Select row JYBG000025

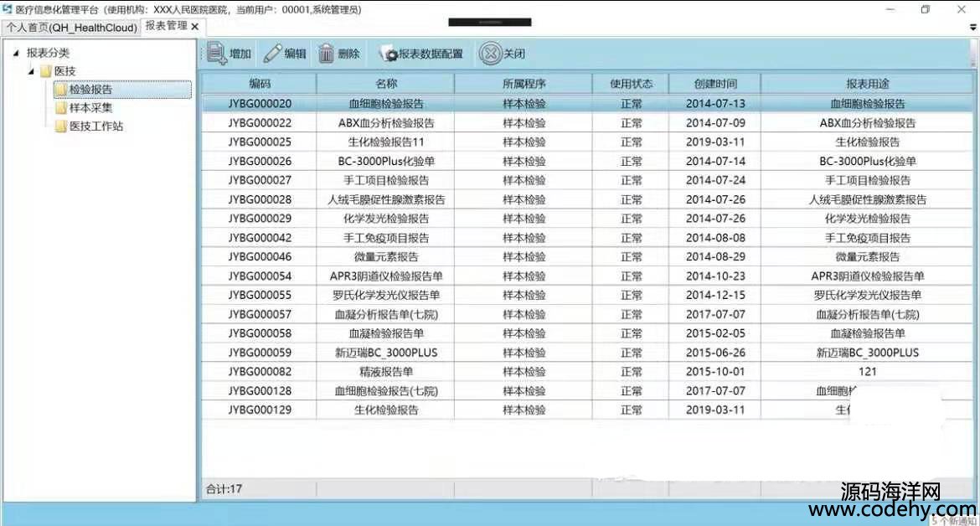[587, 142]
